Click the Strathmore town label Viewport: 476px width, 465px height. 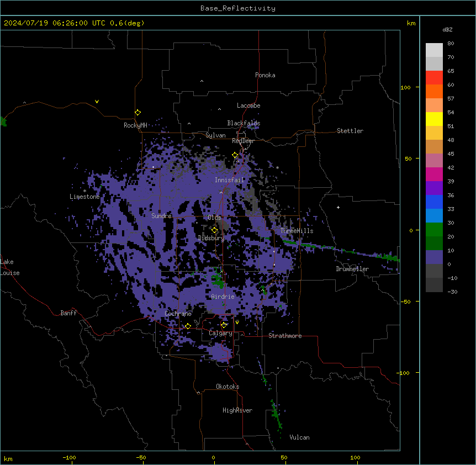[x=285, y=336]
